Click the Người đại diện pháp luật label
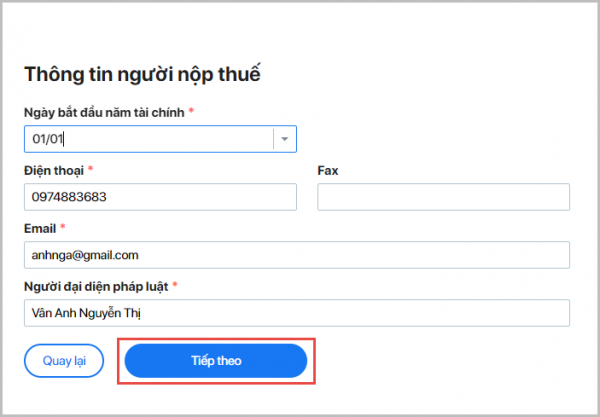The height and width of the screenshot is (417, 600). 96,287
